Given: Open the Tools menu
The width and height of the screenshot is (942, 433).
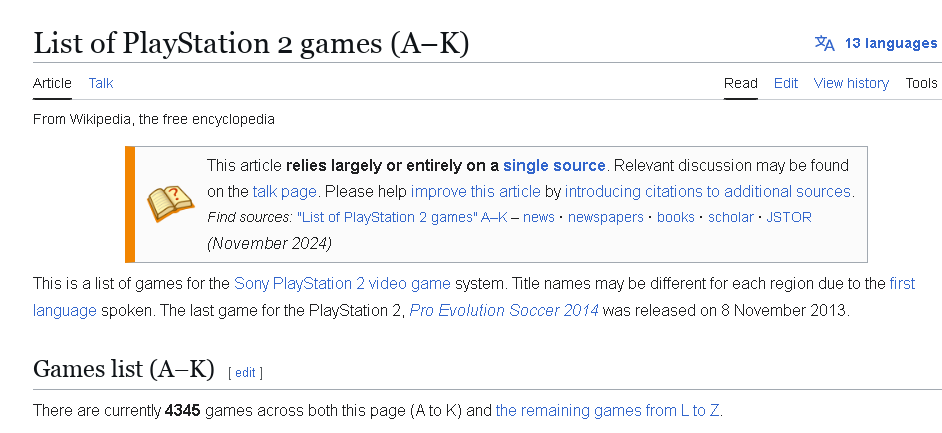Looking at the screenshot, I should coord(921,83).
